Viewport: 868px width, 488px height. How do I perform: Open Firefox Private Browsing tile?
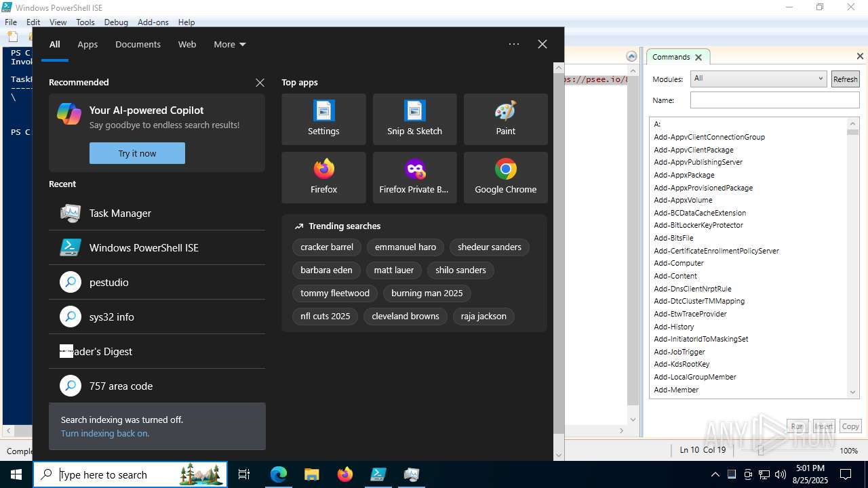pyautogui.click(x=414, y=178)
